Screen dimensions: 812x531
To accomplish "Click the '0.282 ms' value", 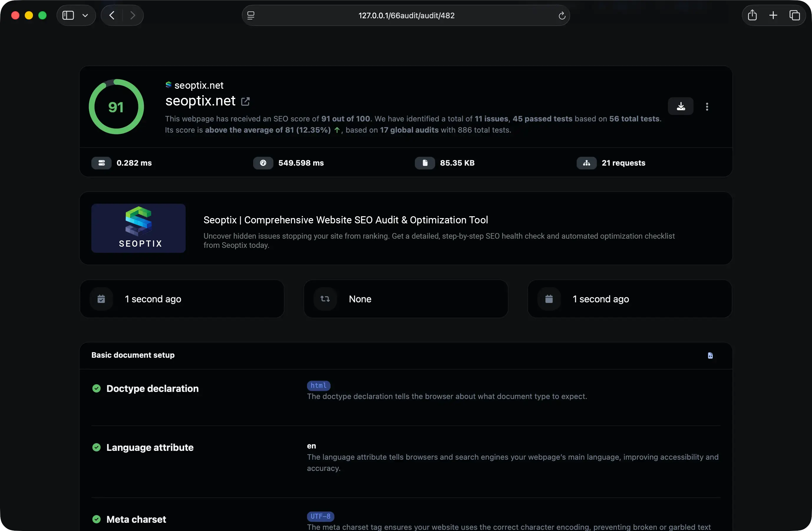I will tap(134, 163).
